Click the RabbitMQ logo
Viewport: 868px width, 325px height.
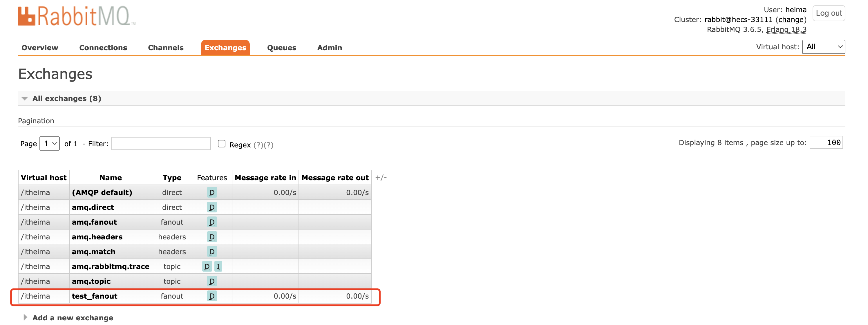point(77,16)
